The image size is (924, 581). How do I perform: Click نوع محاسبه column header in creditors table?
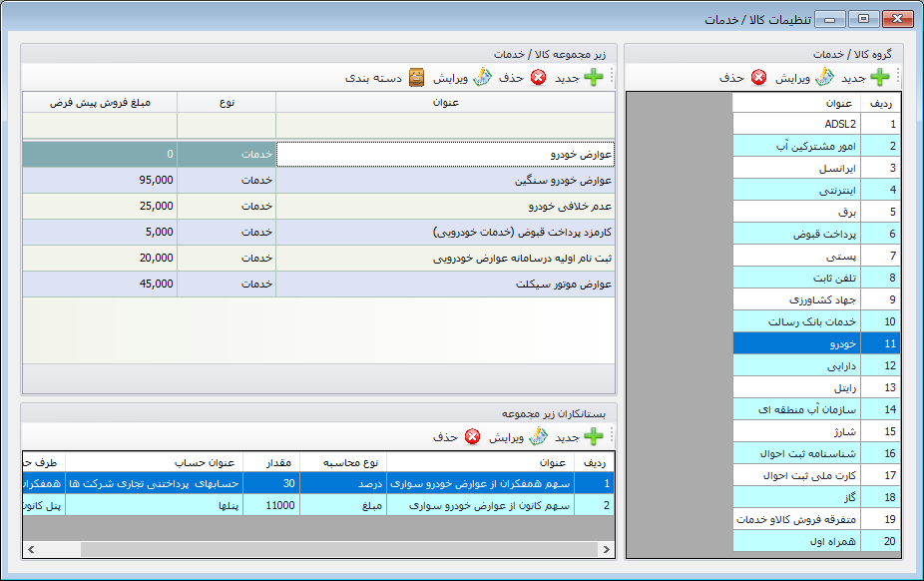[x=343, y=462]
